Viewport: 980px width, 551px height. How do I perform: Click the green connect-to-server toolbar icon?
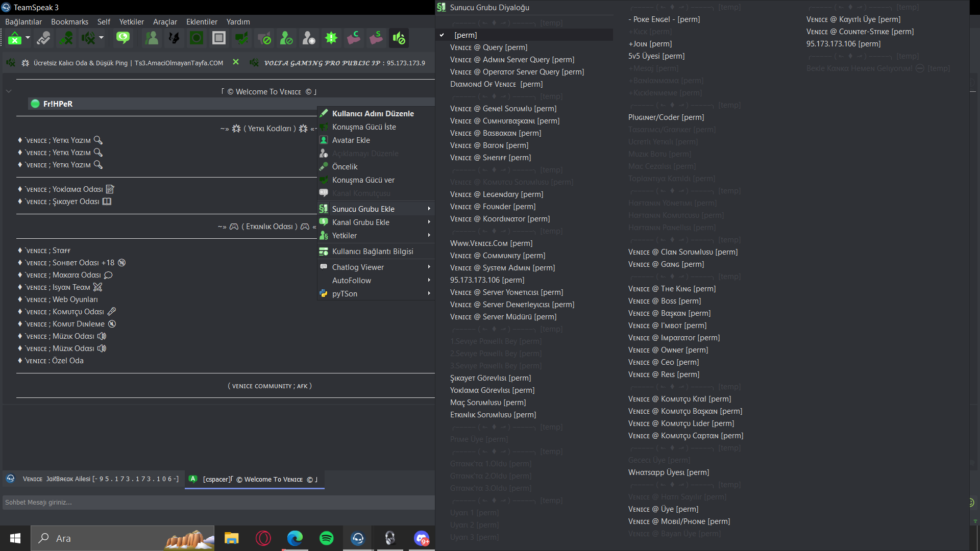click(15, 38)
